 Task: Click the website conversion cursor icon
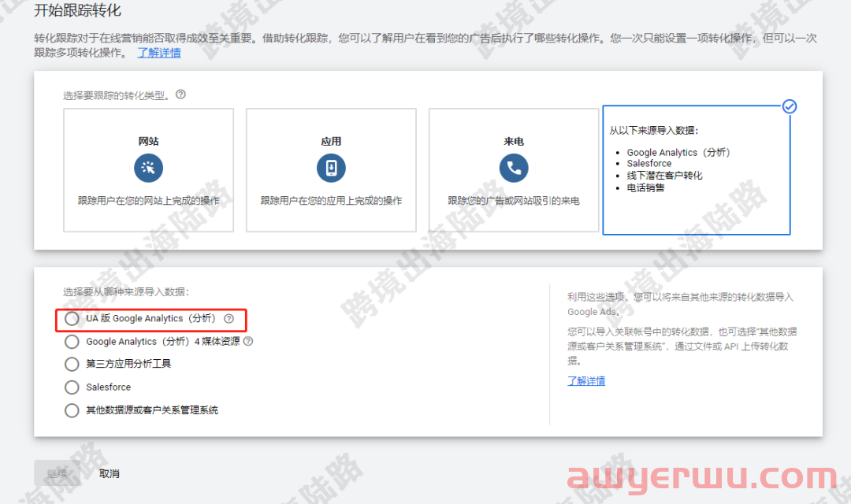point(148,168)
